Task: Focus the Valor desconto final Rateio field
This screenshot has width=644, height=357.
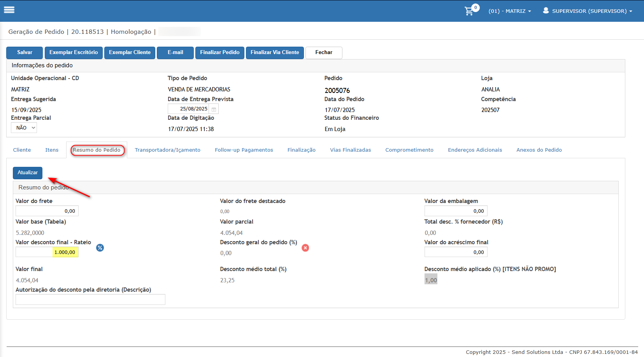Action: tap(47, 252)
